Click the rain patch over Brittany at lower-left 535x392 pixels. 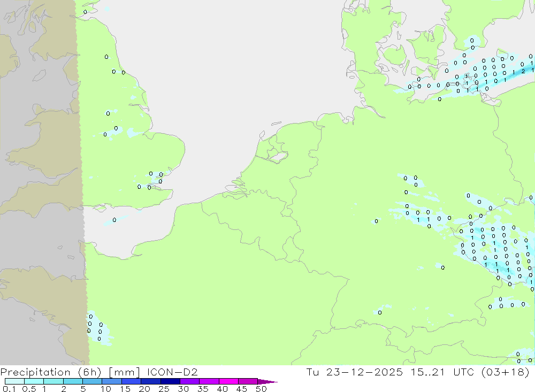(x=97, y=327)
